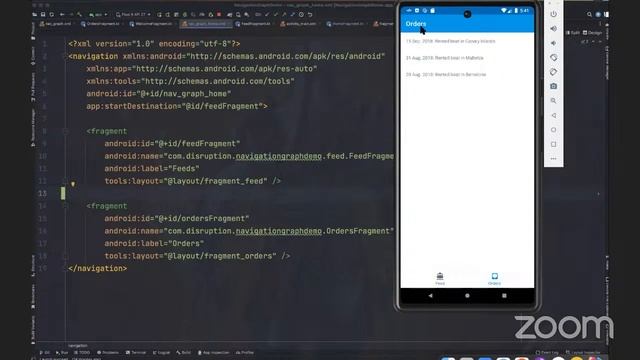Image resolution: width=640 pixels, height=360 pixels.
Task: Collapse the navigation root tag fold marker
Action: click(65, 56)
